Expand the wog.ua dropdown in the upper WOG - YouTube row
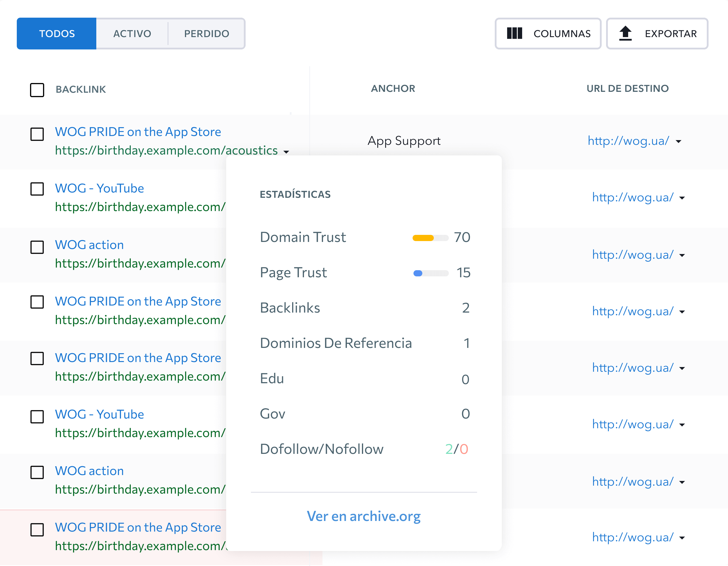Screen dimensions: 728x566 click(x=682, y=198)
